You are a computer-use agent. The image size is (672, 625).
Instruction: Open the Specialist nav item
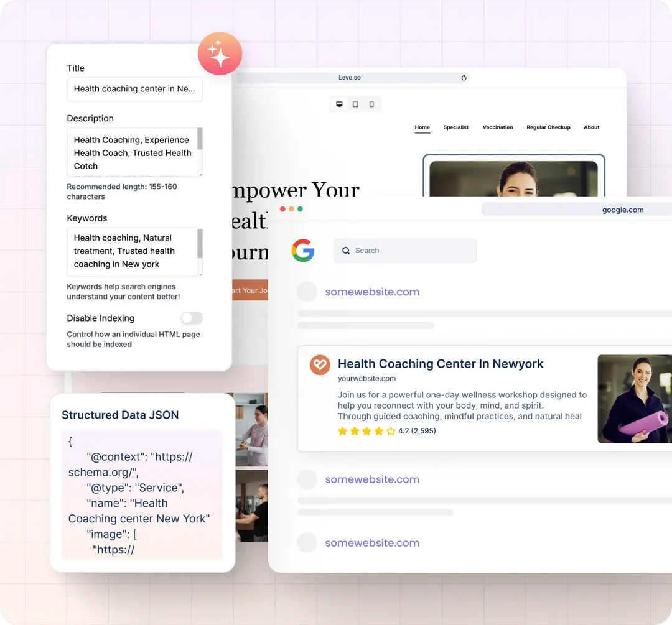[455, 127]
